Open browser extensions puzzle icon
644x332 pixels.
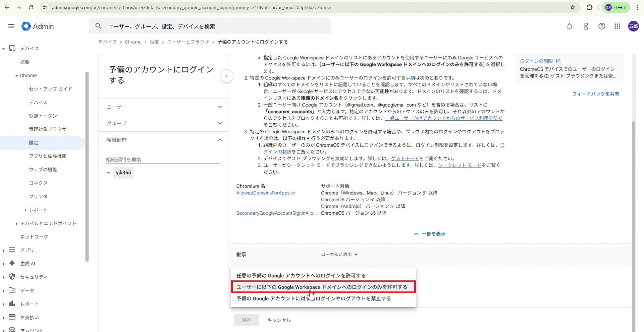click(x=589, y=7)
